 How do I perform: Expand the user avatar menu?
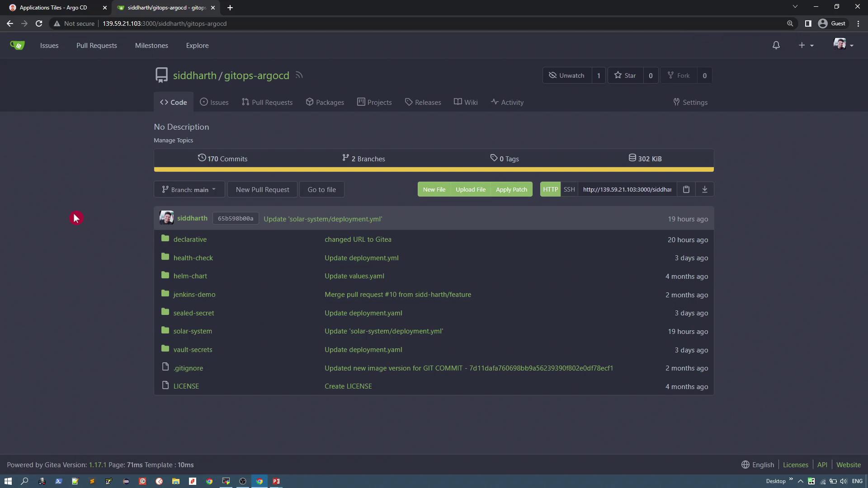coord(843,45)
